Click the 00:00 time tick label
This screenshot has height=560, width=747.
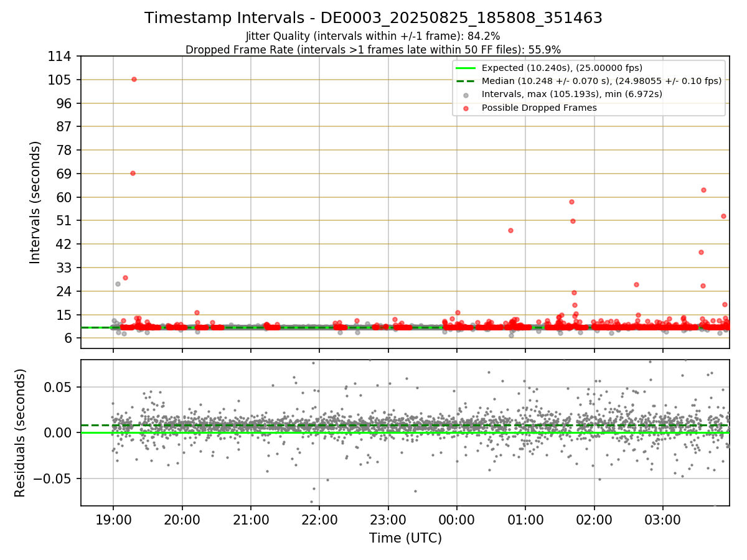pos(456,519)
